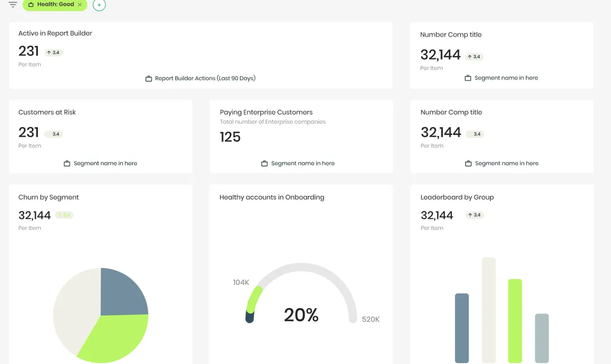Click 3.4 trend badge in Leaderboard by Group

point(475,215)
